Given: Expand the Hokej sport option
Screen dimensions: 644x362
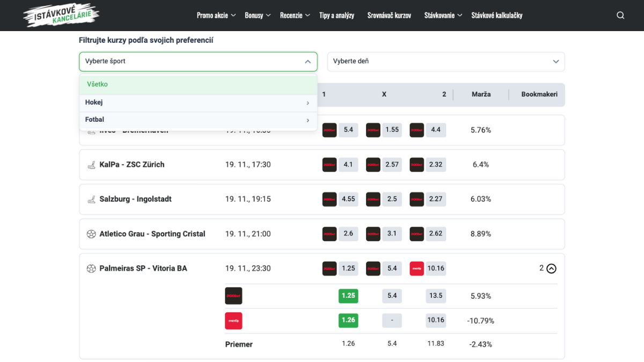Looking at the screenshot, I should click(198, 103).
